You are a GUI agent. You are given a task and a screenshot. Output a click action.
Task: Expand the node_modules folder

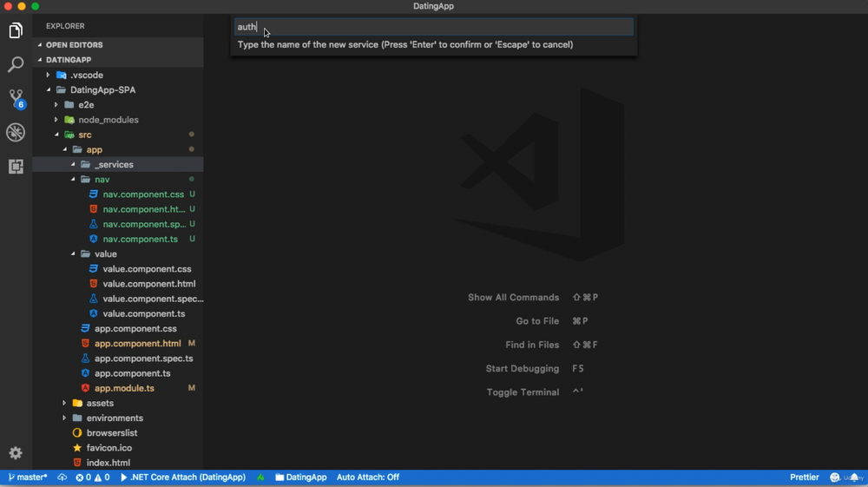[x=118, y=120]
